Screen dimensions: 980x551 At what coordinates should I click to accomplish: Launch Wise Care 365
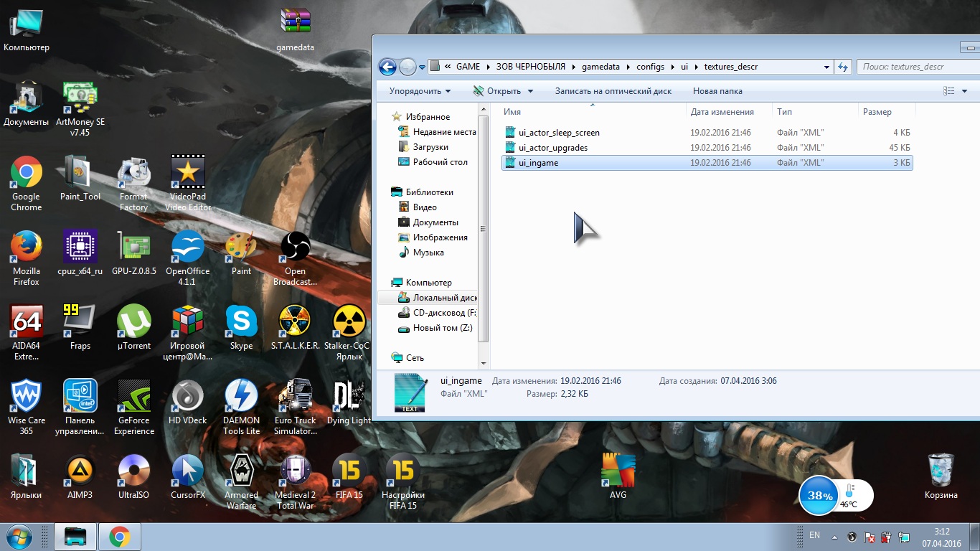(27, 407)
